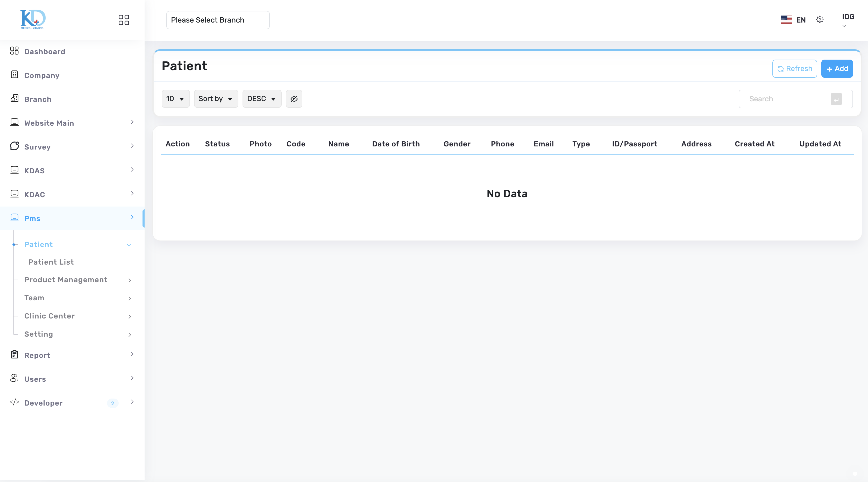Image resolution: width=868 pixels, height=482 pixels.
Task: Open settings via the gear icon
Action: click(x=820, y=19)
